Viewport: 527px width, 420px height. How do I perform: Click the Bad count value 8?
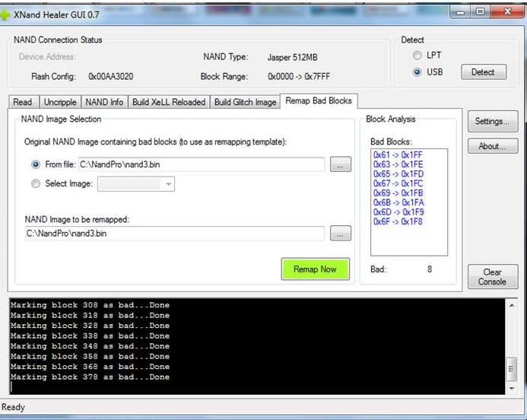pyautogui.click(x=430, y=269)
